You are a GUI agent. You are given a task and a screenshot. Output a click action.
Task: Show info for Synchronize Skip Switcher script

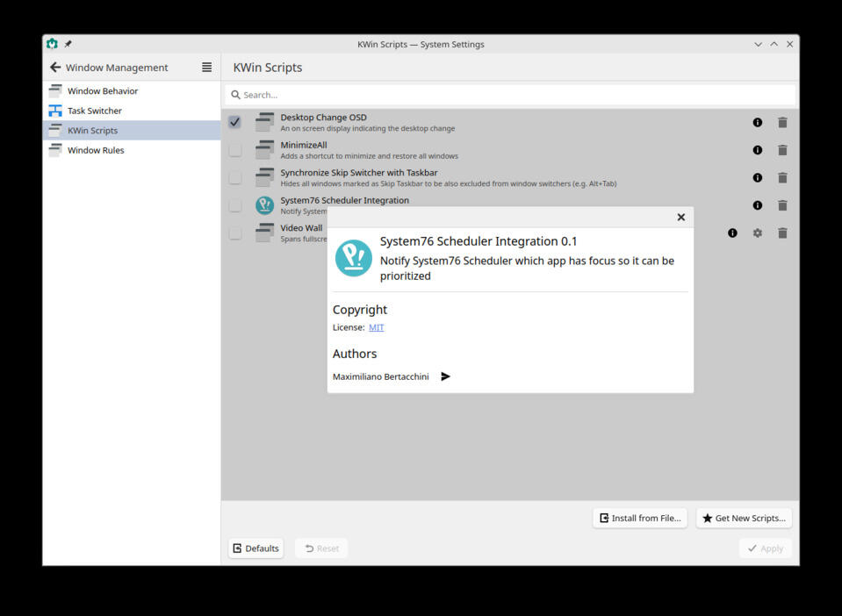(x=757, y=177)
